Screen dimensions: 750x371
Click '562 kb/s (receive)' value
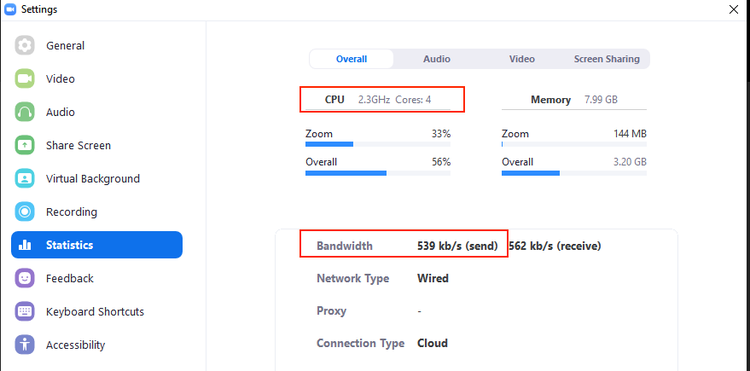point(555,246)
